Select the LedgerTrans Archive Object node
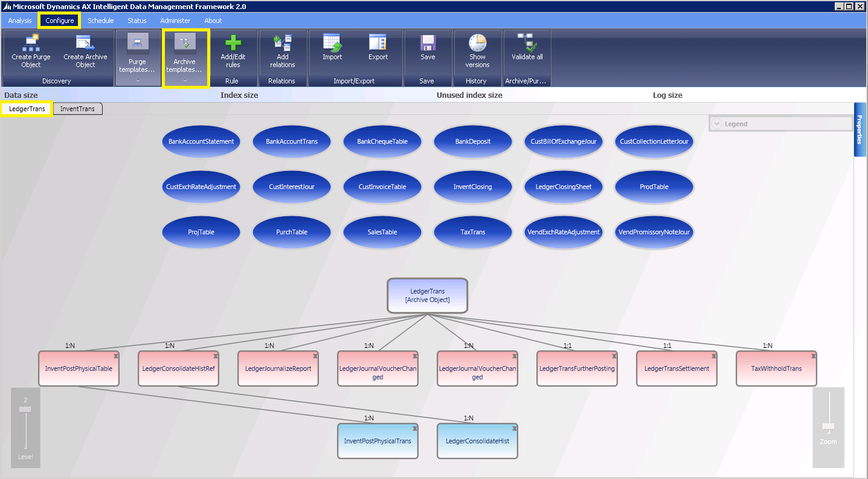This screenshot has width=868, height=479. click(427, 295)
